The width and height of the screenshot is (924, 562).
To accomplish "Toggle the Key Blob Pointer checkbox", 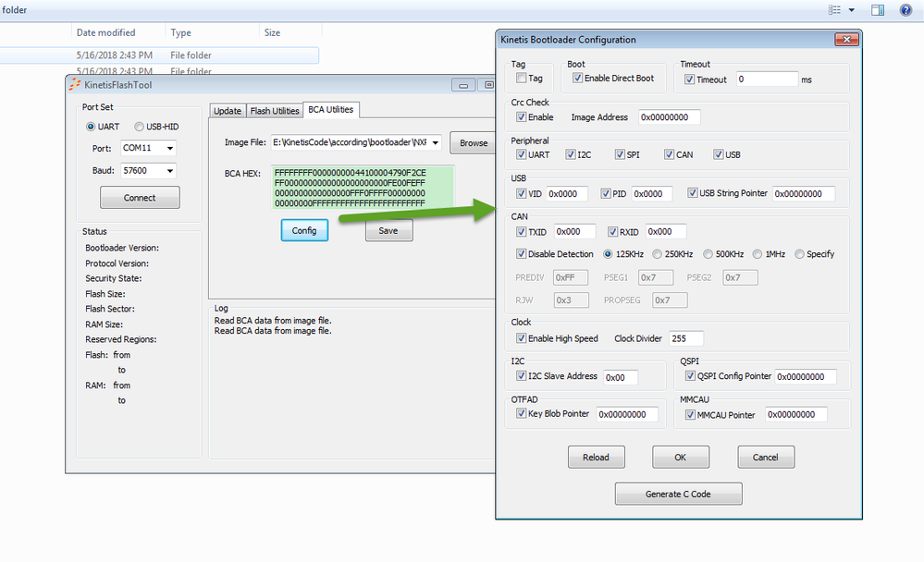I will click(x=521, y=413).
